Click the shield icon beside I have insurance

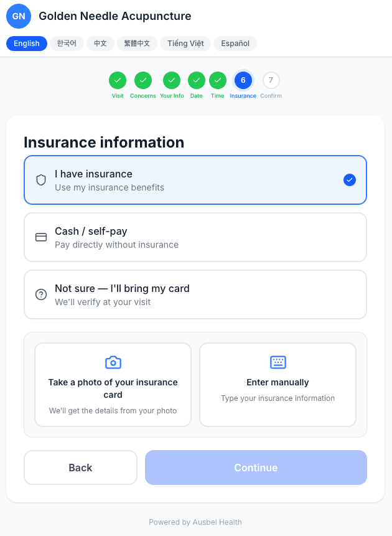[x=41, y=180]
